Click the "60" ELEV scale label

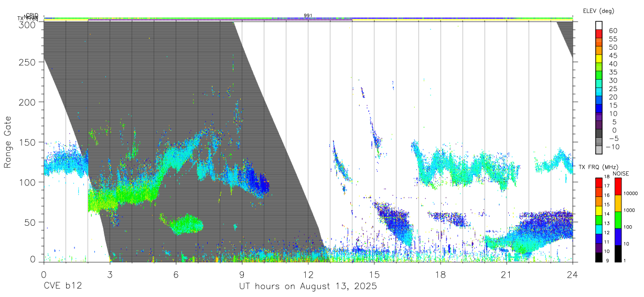pos(613,30)
